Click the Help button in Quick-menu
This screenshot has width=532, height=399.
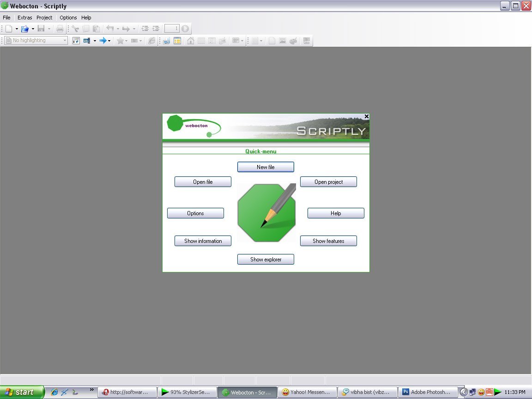point(336,213)
